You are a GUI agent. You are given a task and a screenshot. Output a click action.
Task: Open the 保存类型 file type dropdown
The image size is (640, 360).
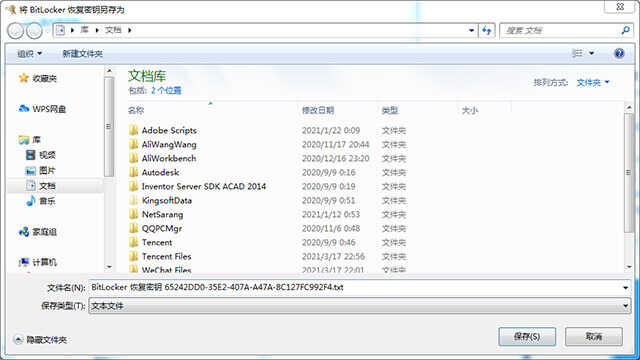pyautogui.click(x=360, y=306)
